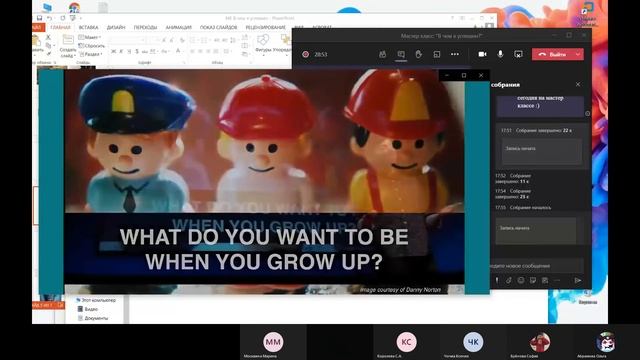Mute the microphone in Teams meeting
The height and width of the screenshot is (360, 640).
click(x=500, y=54)
